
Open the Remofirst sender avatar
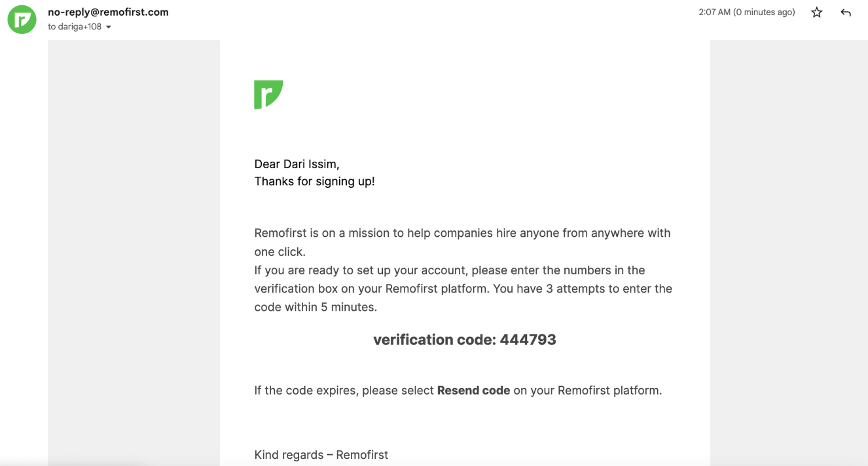(x=22, y=20)
